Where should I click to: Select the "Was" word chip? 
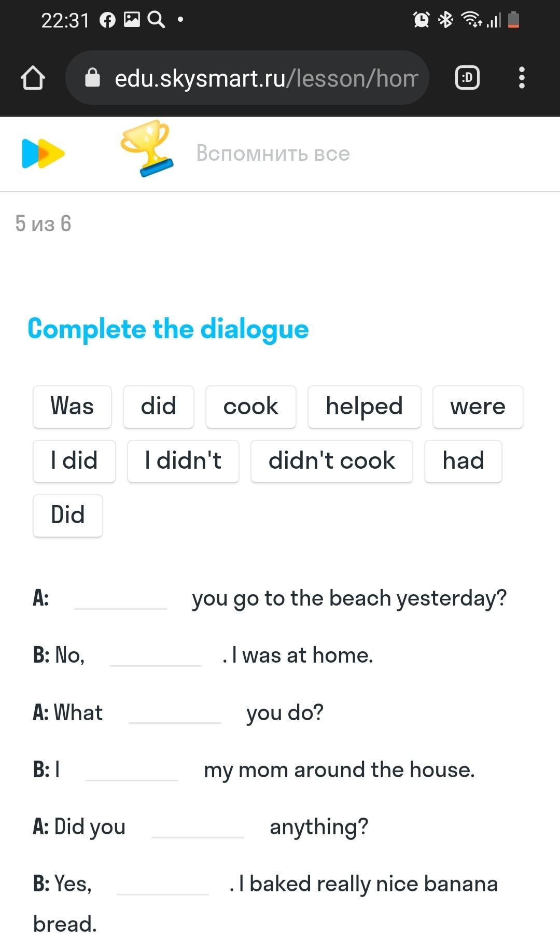(72, 407)
